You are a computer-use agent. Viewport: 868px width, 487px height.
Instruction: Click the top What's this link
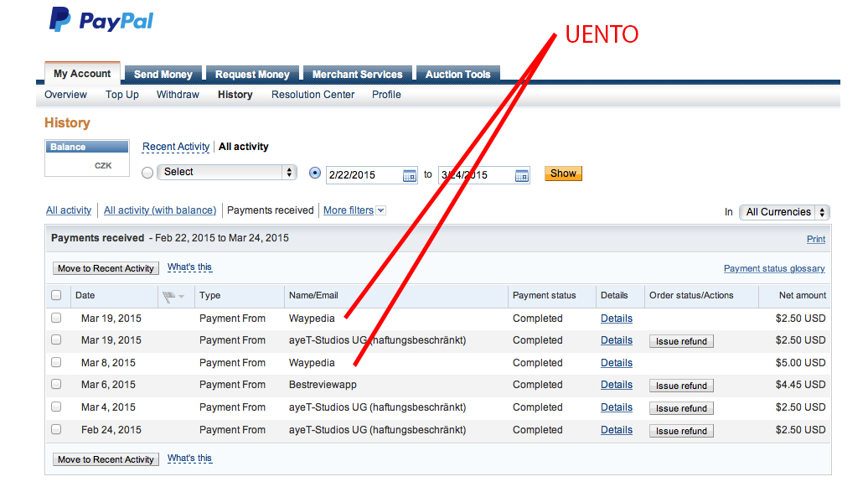(190, 267)
